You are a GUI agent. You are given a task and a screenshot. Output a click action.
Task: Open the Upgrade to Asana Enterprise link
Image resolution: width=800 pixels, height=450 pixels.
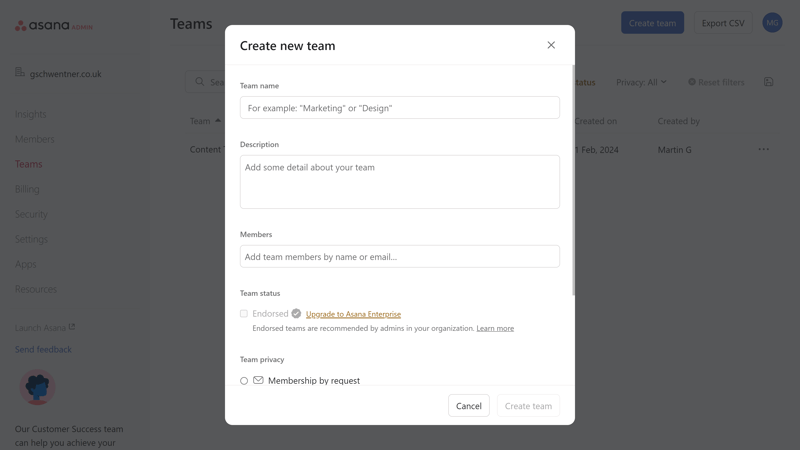click(353, 314)
